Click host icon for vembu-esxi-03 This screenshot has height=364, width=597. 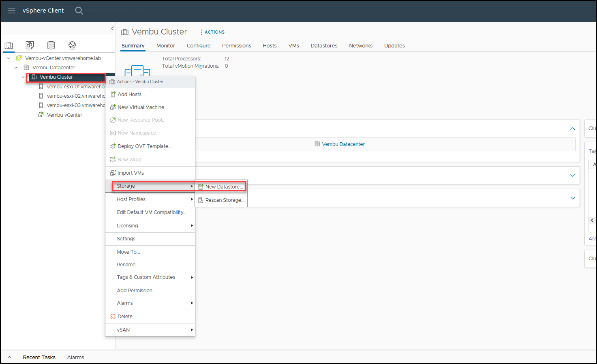click(41, 105)
